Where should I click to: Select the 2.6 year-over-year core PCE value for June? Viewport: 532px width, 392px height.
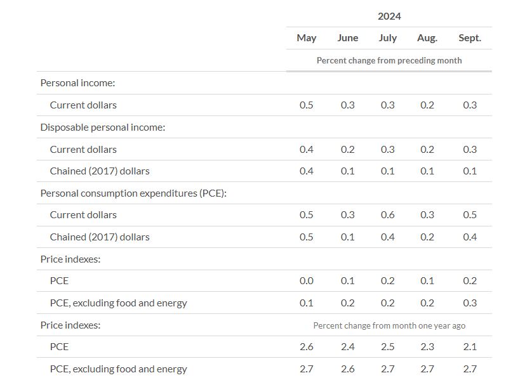pyautogui.click(x=347, y=369)
